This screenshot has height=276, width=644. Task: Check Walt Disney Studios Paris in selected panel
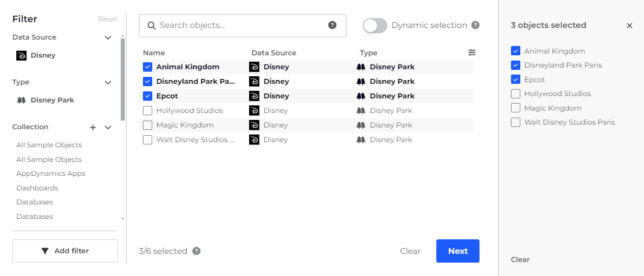[x=516, y=122]
